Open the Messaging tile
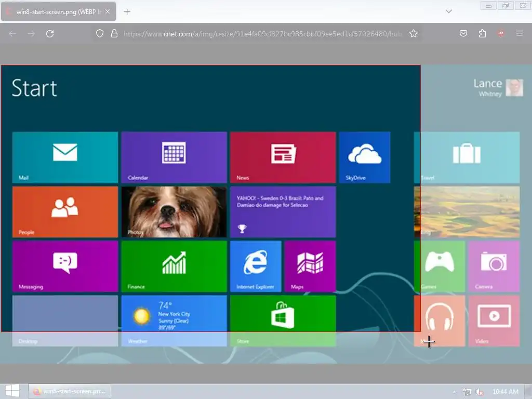Viewport: 532px width, 399px height. pos(65,267)
